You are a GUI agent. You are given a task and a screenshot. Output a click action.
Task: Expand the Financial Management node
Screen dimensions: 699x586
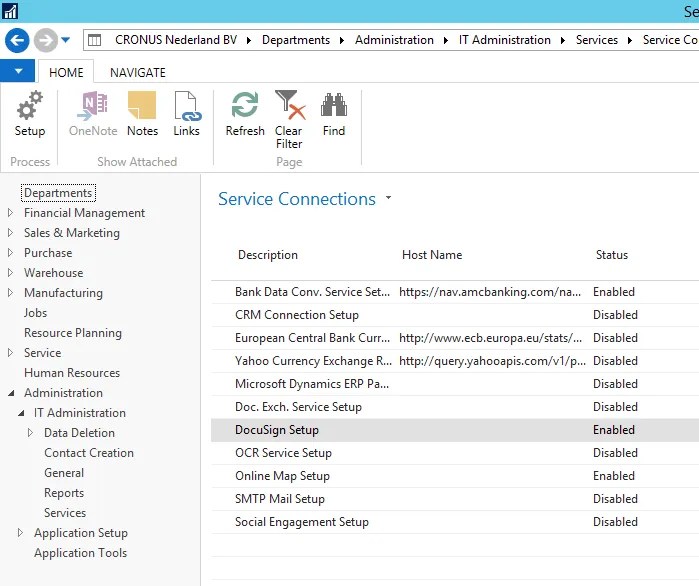pos(11,213)
